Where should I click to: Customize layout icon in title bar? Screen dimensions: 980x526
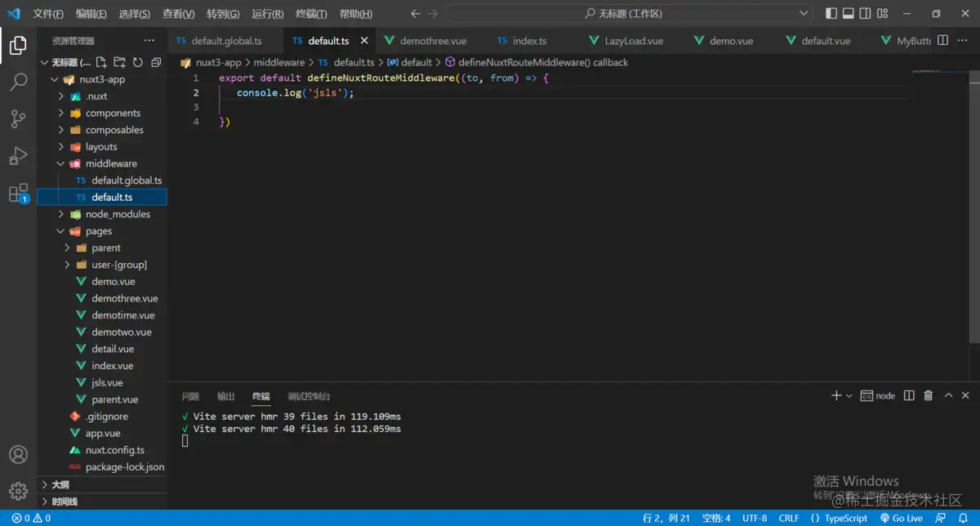883,14
